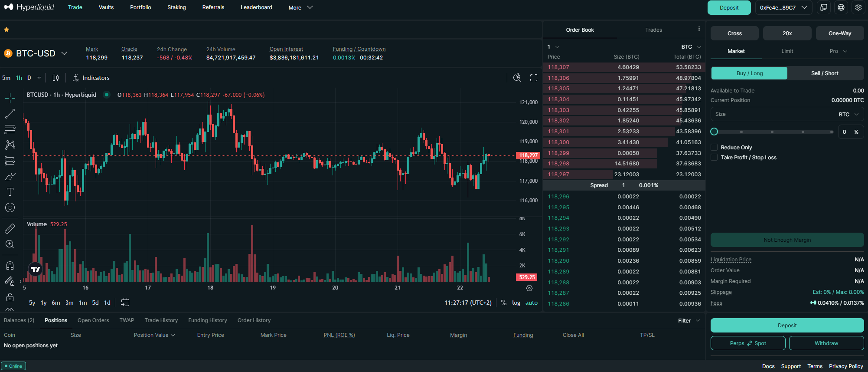Enable Take Profit / Stop Loss checkbox
This screenshot has height=372, width=868.
(714, 157)
